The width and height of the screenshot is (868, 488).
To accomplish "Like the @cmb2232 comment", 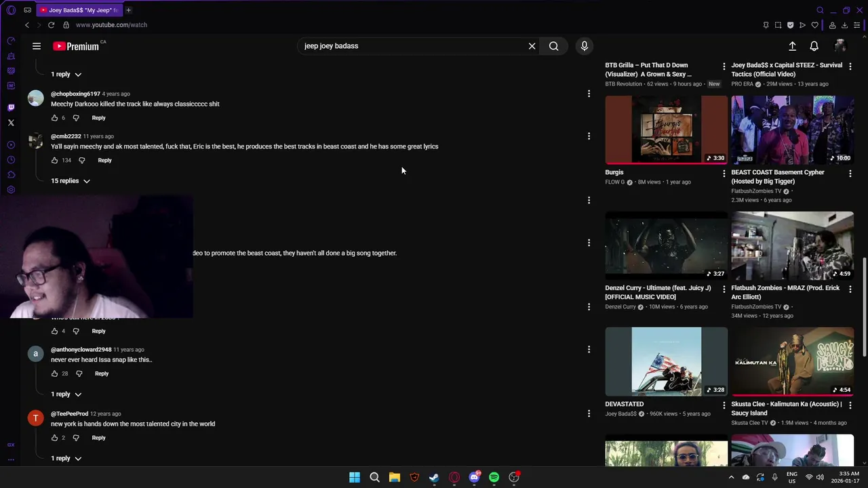I will (x=54, y=161).
